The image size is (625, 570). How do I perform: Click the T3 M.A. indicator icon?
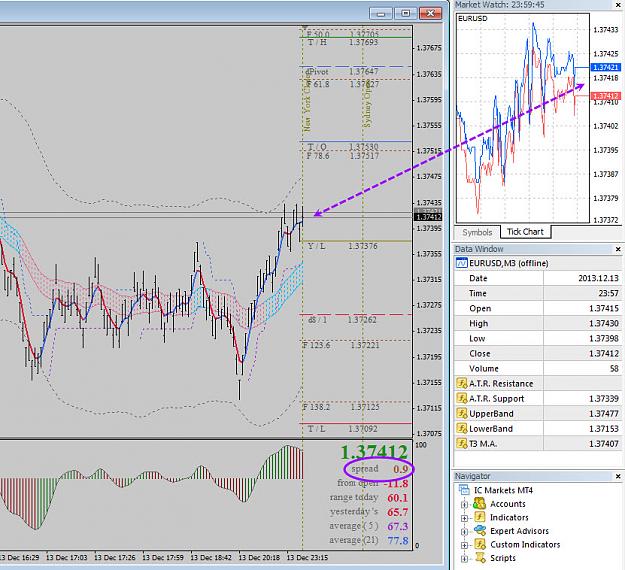[462, 444]
